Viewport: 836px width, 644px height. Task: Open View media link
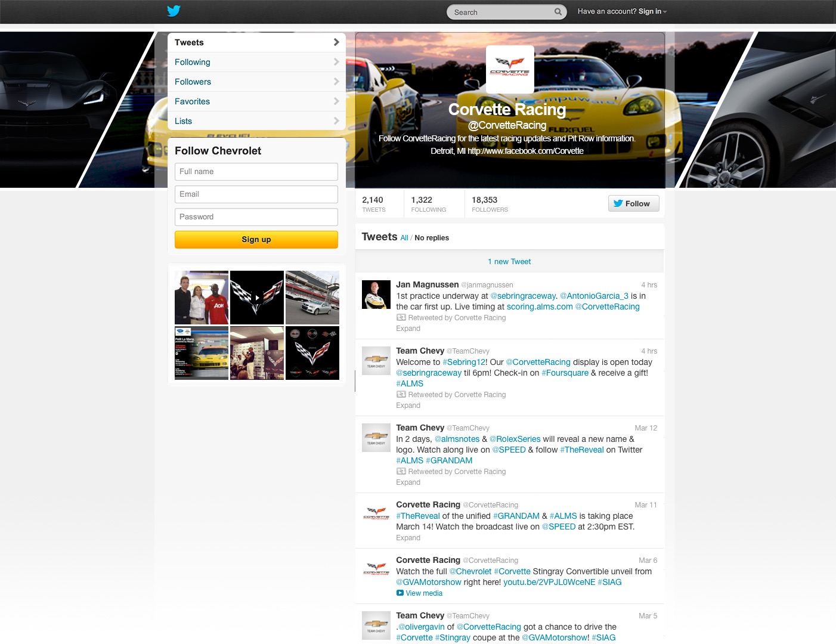click(x=424, y=593)
